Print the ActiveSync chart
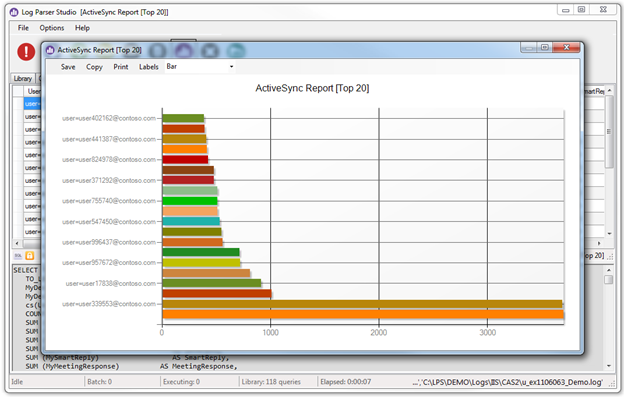The width and height of the screenshot is (624, 397). click(x=121, y=67)
